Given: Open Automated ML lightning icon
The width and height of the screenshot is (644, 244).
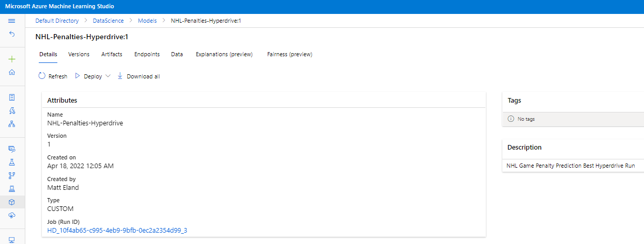Looking at the screenshot, I should point(12,110).
